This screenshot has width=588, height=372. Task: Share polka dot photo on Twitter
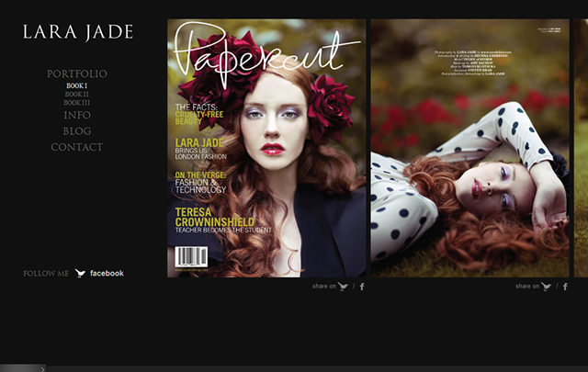click(546, 287)
